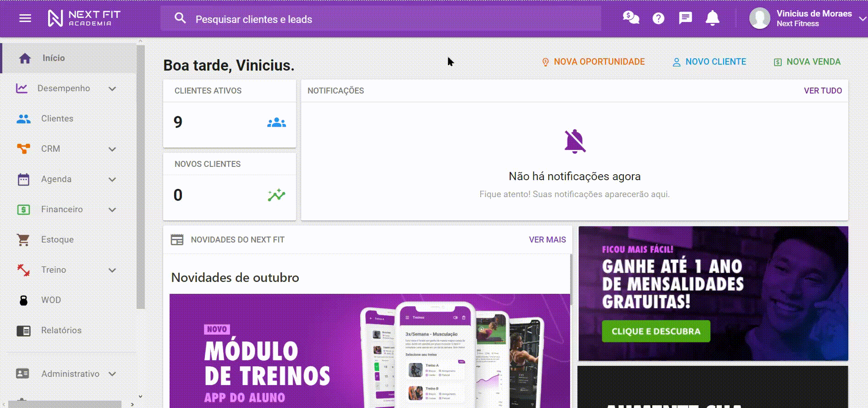Click the Financeiro money icon

23,210
